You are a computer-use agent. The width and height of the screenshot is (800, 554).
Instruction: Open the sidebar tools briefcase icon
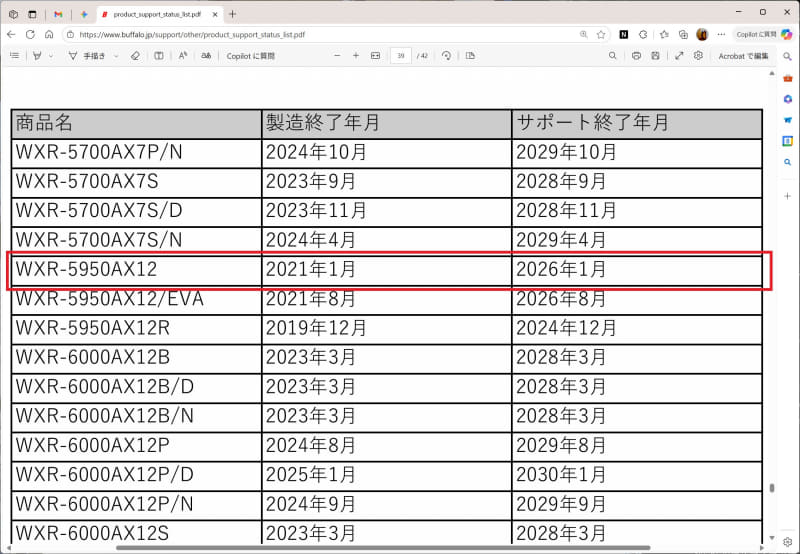(x=788, y=78)
